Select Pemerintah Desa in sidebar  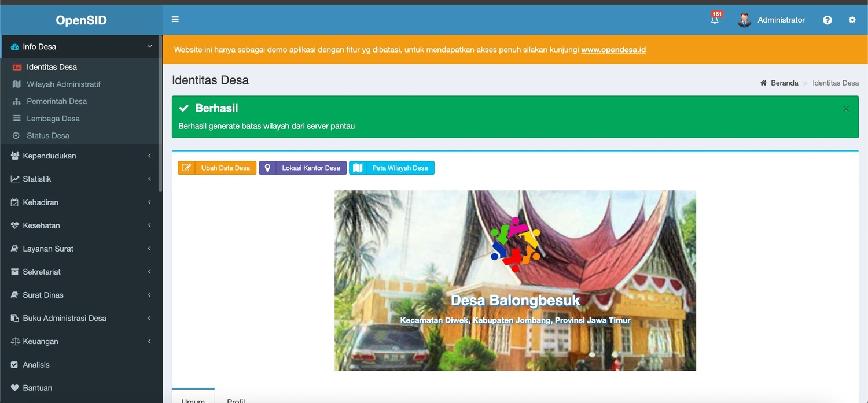(57, 102)
